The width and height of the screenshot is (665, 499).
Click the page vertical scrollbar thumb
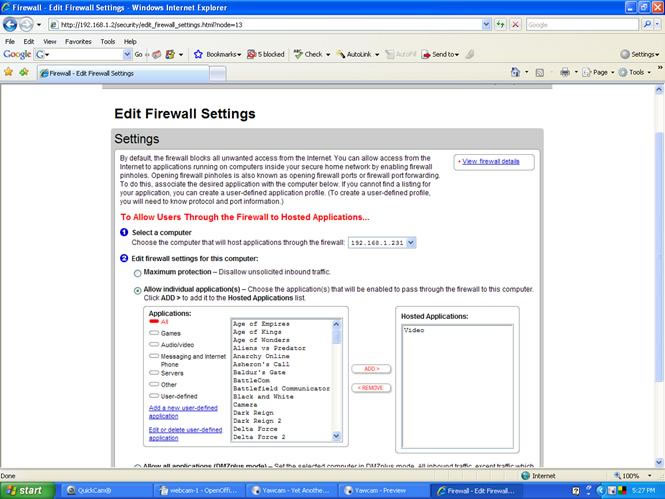point(659,257)
